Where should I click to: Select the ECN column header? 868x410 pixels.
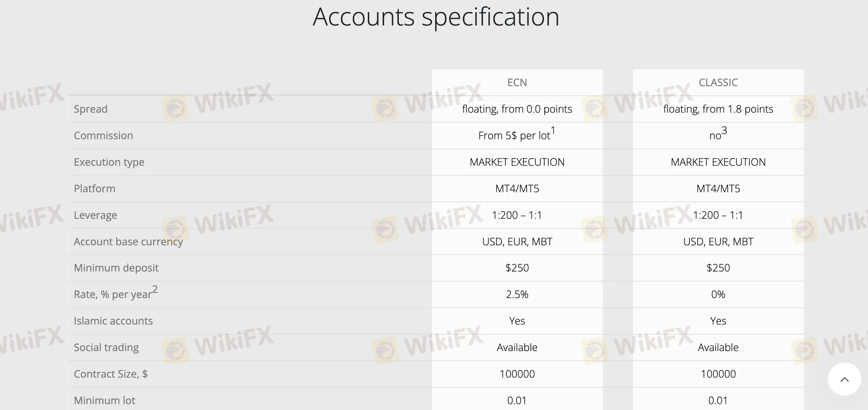517,82
